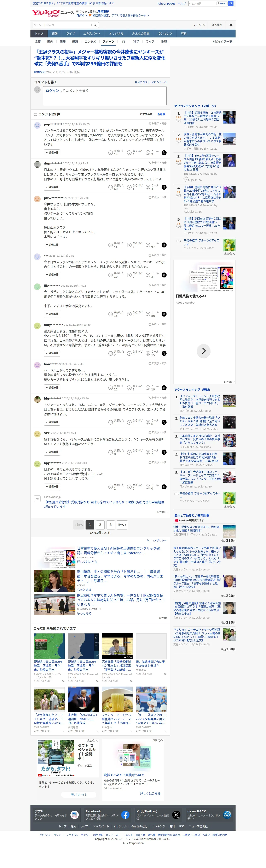The width and height of the screenshot is (266, 868).
Task: Hide or report the lion***** comment
Action: pos(158,364)
